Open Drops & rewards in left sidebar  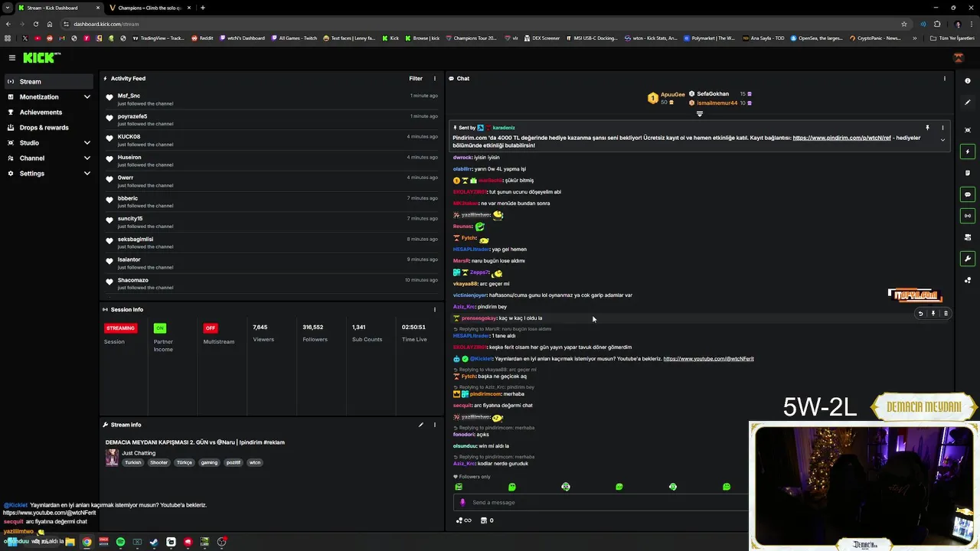point(49,127)
